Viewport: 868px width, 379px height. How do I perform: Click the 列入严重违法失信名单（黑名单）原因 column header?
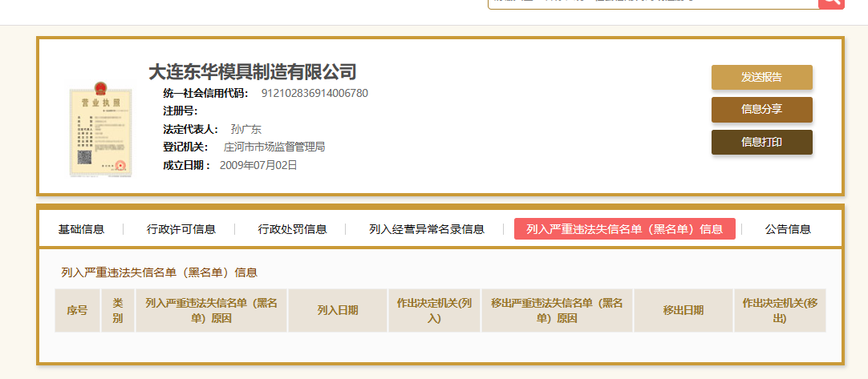click(x=212, y=310)
